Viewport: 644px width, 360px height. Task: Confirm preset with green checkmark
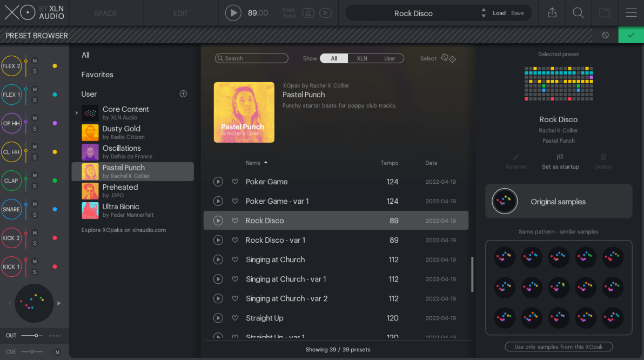(630, 35)
